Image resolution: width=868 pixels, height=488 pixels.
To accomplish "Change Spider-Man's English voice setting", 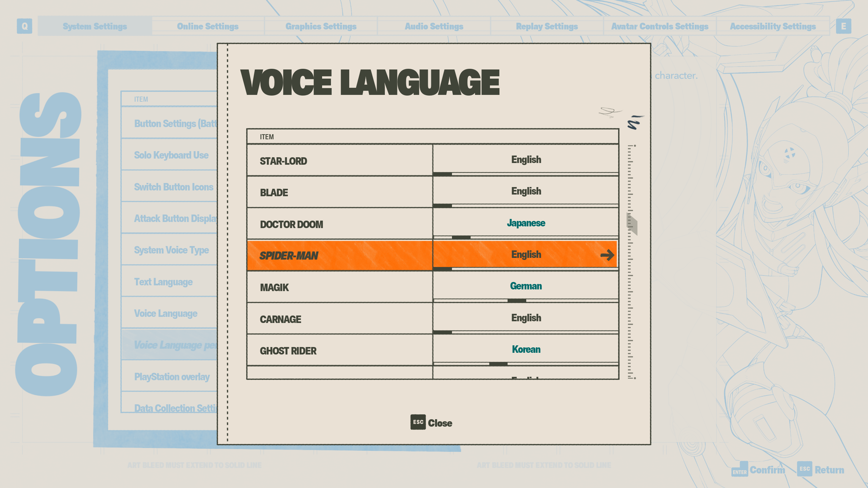I will tap(526, 254).
